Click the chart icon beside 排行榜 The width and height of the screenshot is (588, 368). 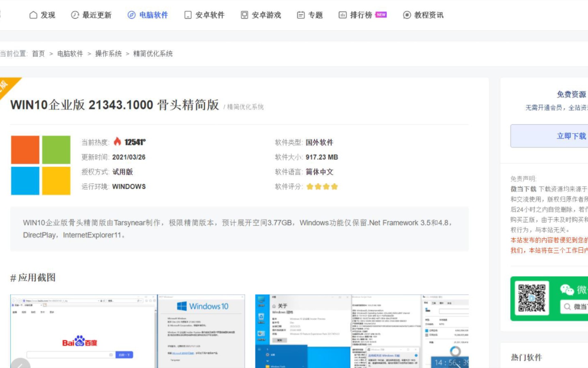[342, 15]
